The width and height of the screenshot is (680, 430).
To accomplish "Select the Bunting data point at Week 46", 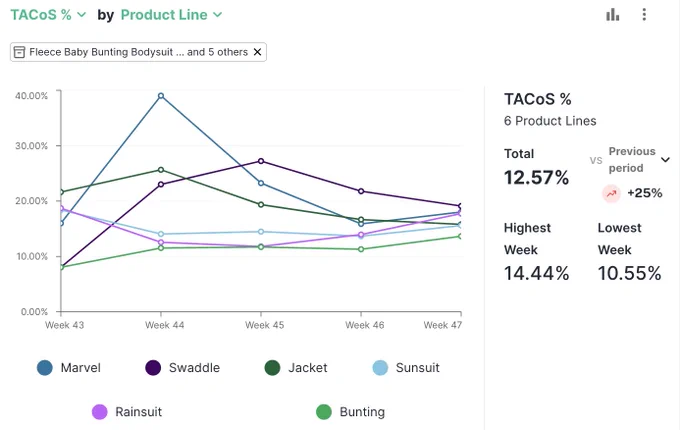I will pyautogui.click(x=361, y=249).
